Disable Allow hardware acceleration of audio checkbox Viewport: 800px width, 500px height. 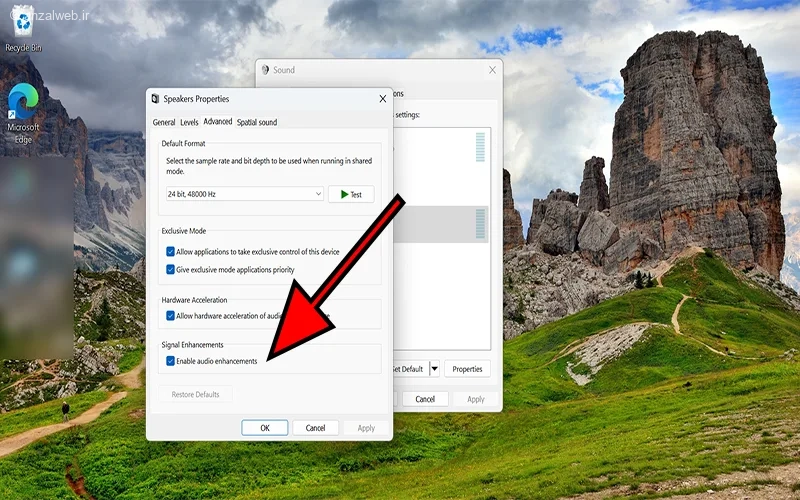[x=171, y=316]
